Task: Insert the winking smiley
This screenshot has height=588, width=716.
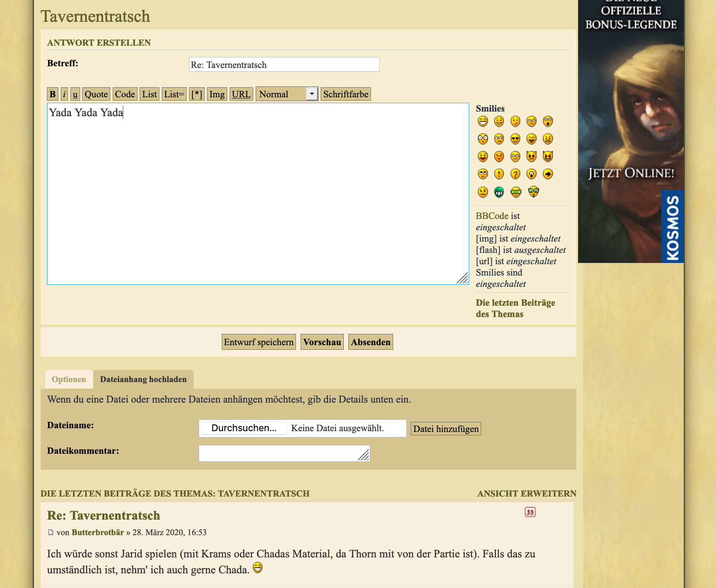Action: coord(515,122)
